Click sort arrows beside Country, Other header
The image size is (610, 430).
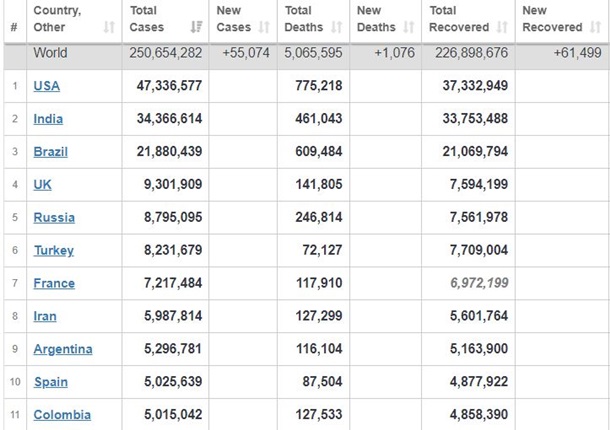108,28
